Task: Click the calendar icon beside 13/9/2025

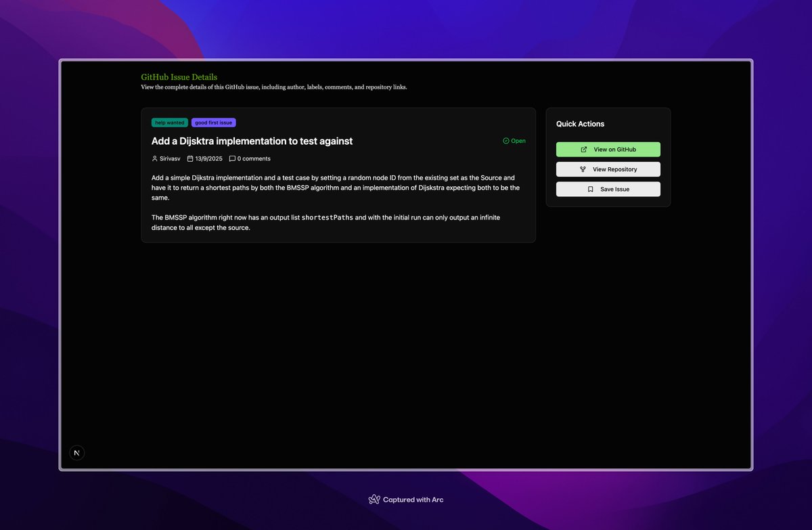Action: (190, 158)
